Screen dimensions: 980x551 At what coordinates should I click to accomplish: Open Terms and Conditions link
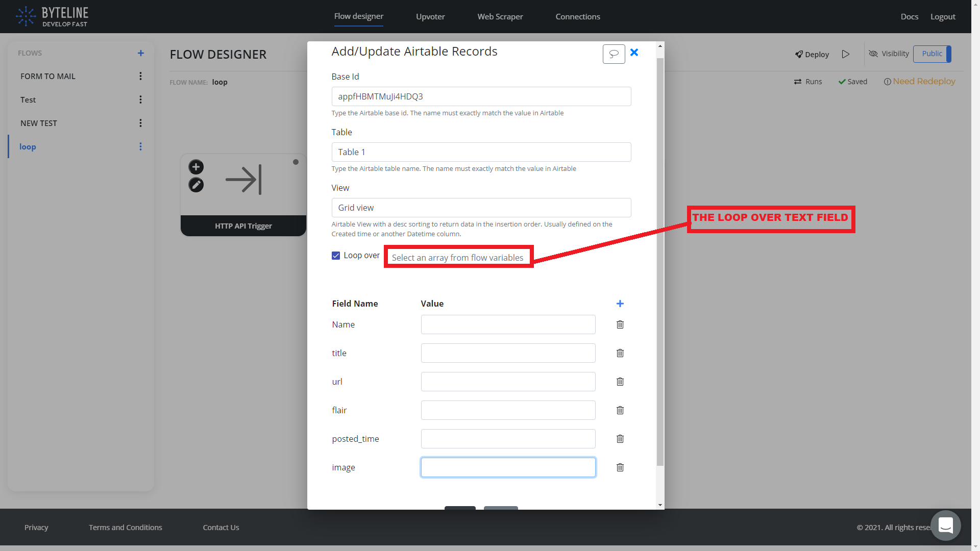pos(126,528)
